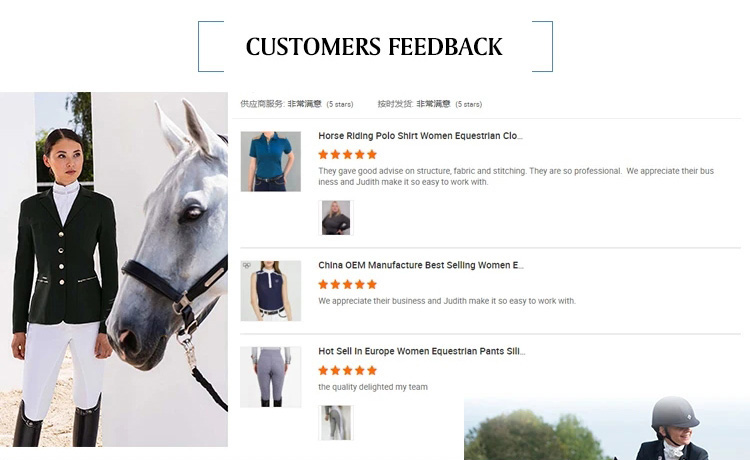
Task: View customer photo of woman in grey top
Action: pos(336,218)
